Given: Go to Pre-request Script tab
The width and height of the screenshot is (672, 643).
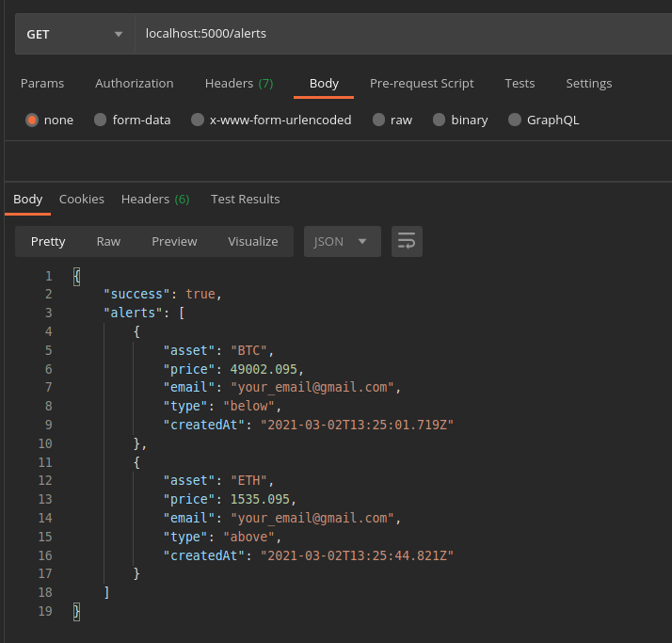Looking at the screenshot, I should (422, 84).
